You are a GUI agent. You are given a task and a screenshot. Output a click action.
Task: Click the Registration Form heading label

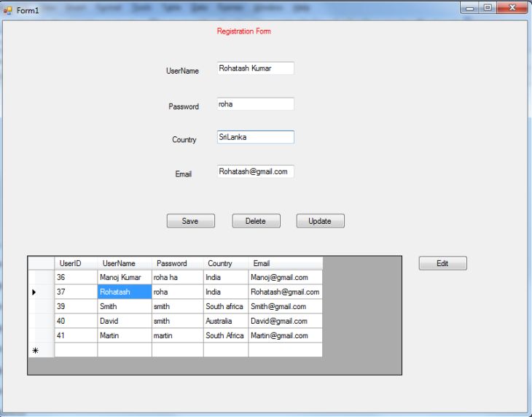tap(244, 31)
